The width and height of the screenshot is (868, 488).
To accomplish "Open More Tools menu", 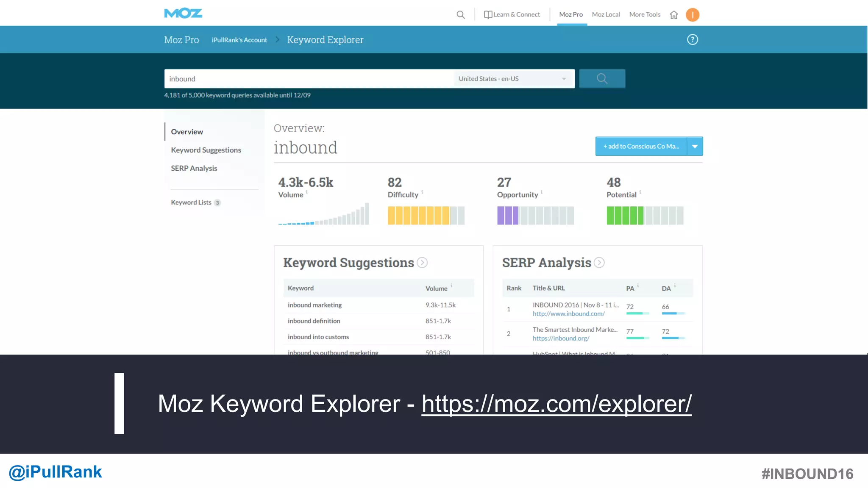I will (x=645, y=14).
